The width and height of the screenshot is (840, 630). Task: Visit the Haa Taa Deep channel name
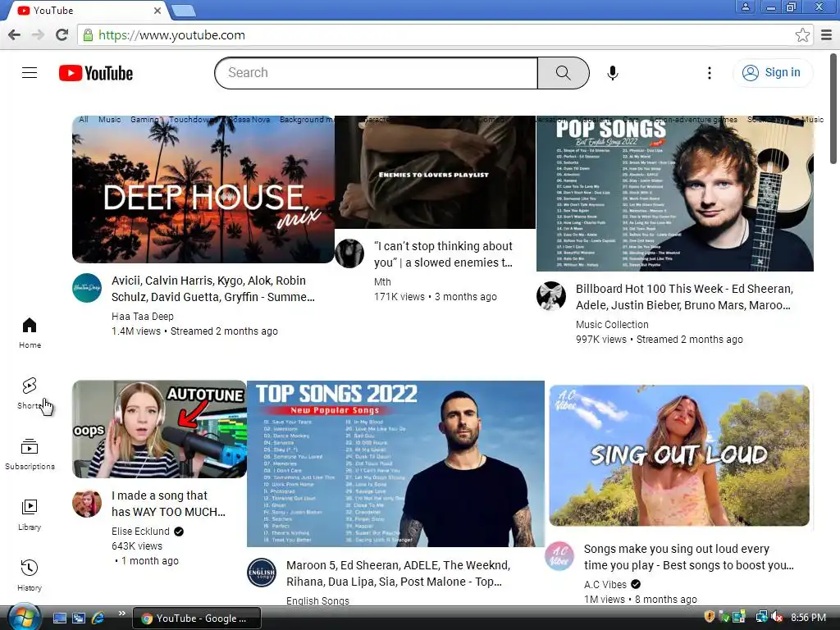tap(143, 317)
